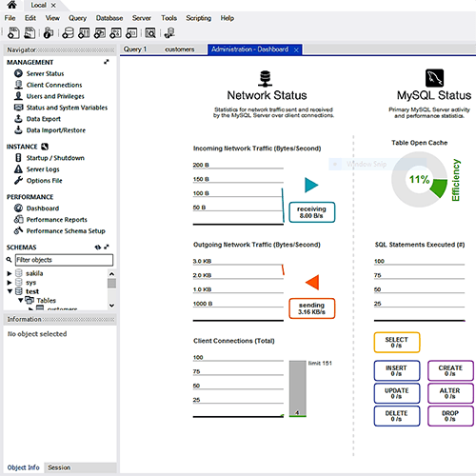Click the create new view toolbar icon
The width and height of the screenshot is (476, 476).
click(x=100, y=32)
